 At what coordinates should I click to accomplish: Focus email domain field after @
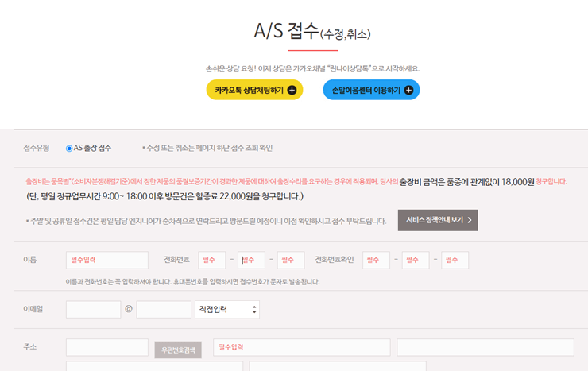164,310
